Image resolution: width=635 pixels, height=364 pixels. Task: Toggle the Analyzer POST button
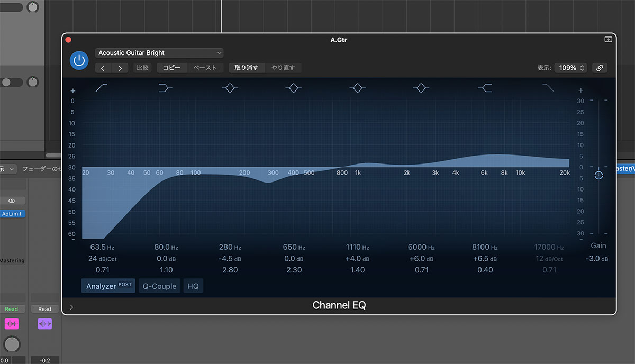tap(108, 286)
